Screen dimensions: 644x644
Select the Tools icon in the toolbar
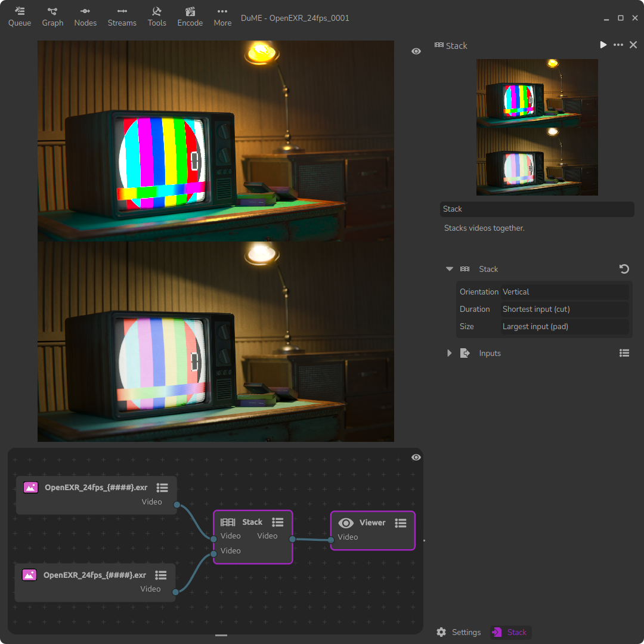(157, 16)
